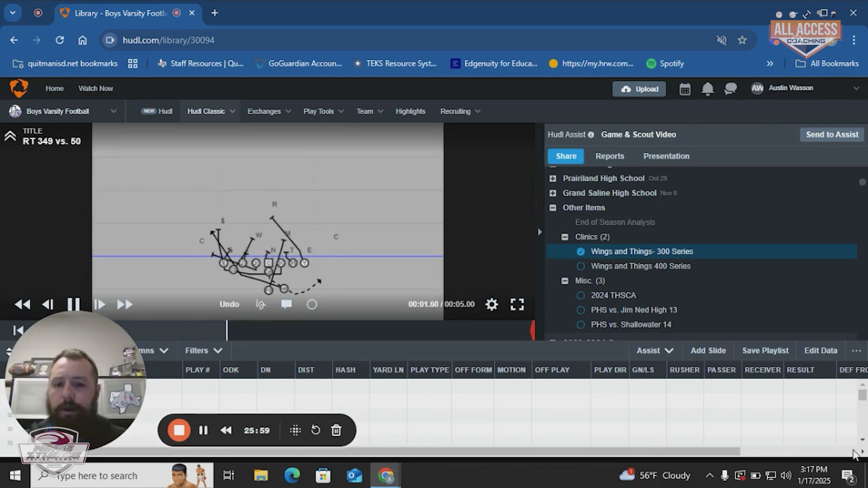Open video settings gear icon
Viewport: 868px width, 488px height.
[x=492, y=304]
